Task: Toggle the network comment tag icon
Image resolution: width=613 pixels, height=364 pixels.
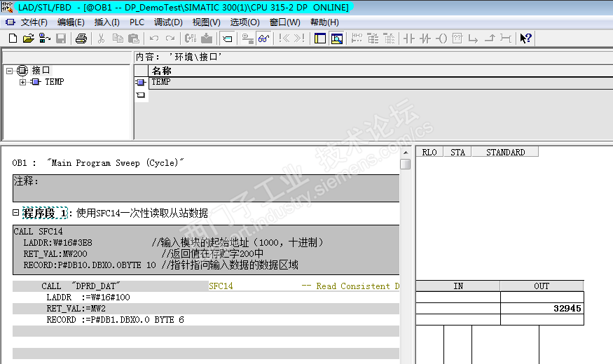Action: pos(227,38)
